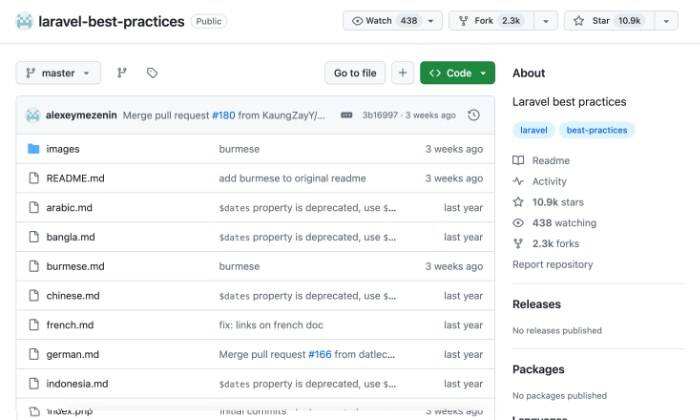Click the Activity pulse icon

click(518, 181)
